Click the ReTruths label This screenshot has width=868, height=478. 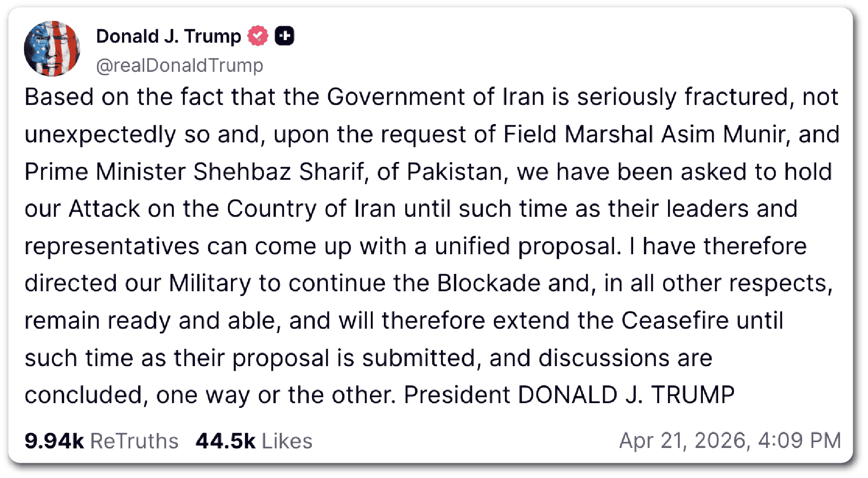coord(134,441)
